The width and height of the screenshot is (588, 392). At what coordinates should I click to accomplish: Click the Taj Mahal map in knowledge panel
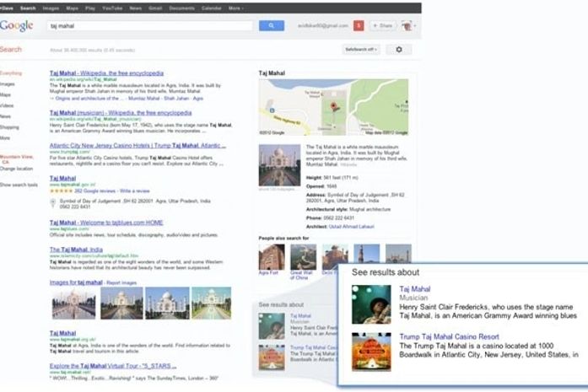click(333, 107)
